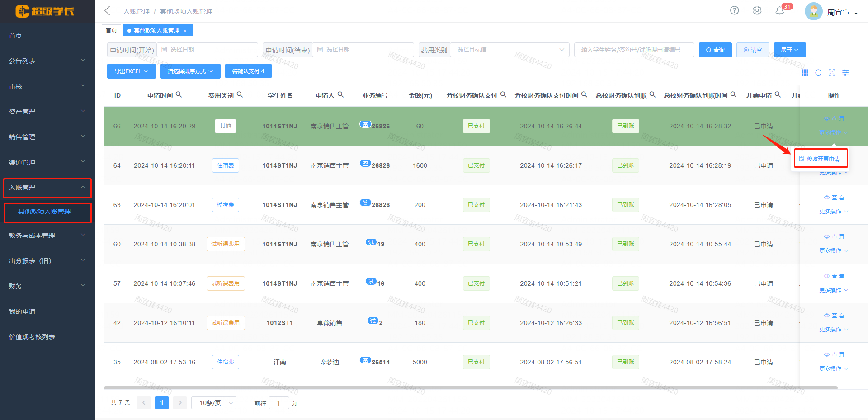Screen dimensions: 868x420
Task: Open the column display settings icon
Action: (x=846, y=72)
